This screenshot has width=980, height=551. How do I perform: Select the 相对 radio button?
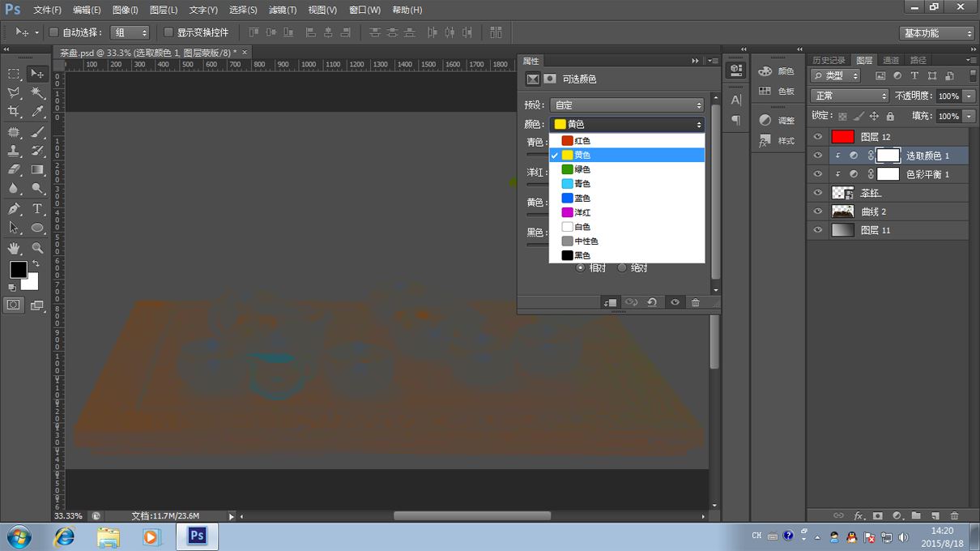point(580,267)
